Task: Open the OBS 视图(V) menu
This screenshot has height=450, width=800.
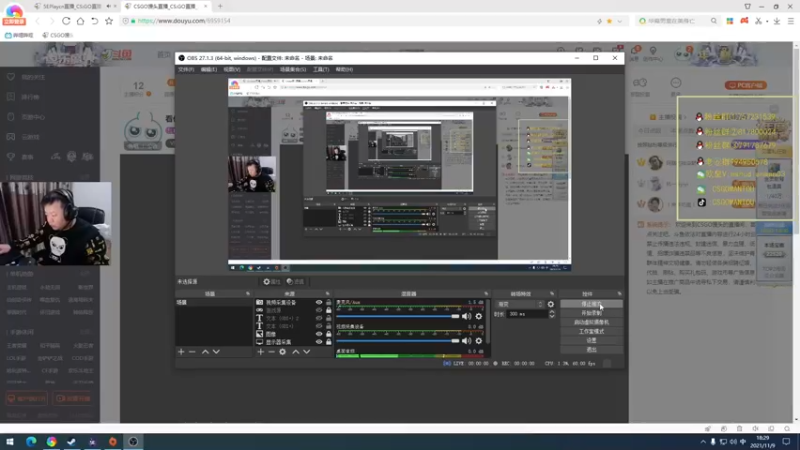Action: 232,69
